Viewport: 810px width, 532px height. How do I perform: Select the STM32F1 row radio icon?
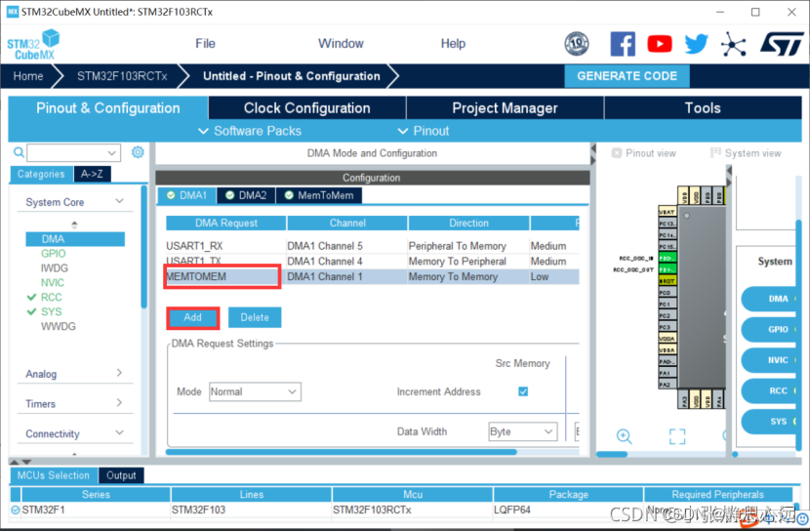click(x=16, y=510)
